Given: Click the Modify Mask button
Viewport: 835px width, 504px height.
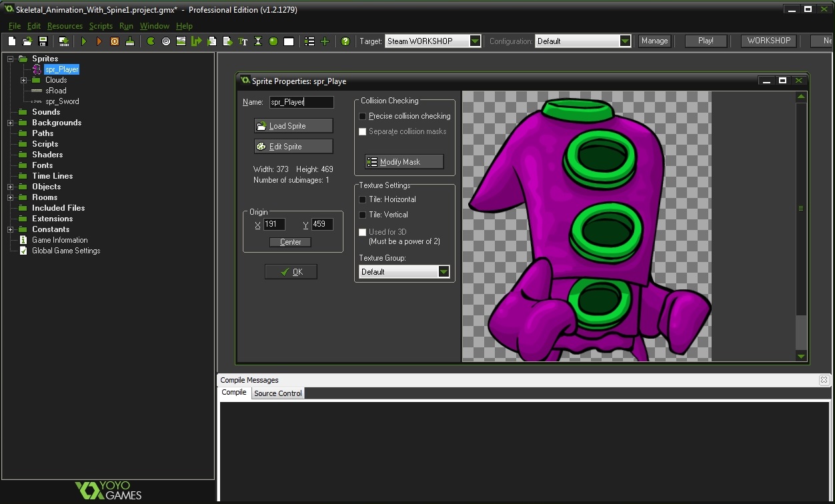Looking at the screenshot, I should 404,162.
